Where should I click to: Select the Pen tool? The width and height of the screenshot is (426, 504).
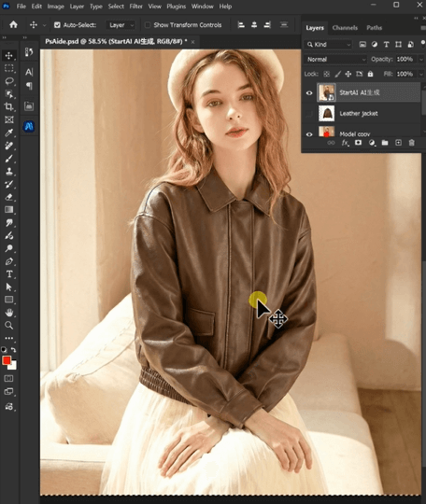tap(8, 261)
